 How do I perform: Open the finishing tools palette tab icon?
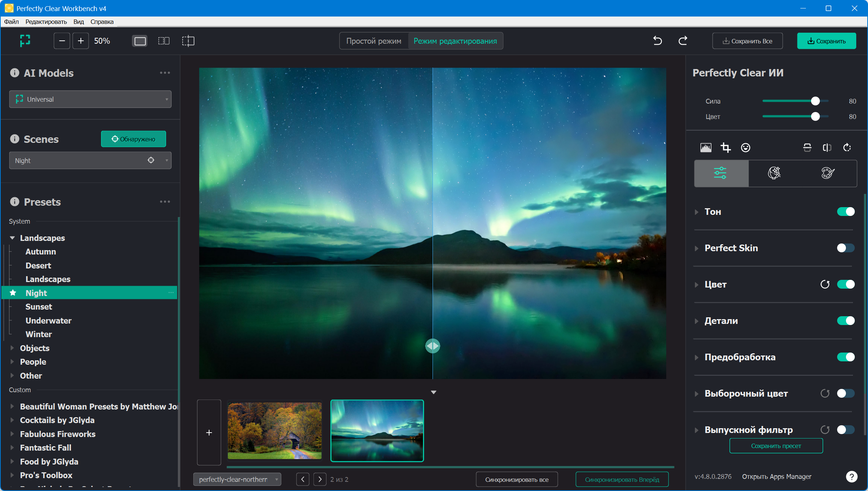(828, 173)
